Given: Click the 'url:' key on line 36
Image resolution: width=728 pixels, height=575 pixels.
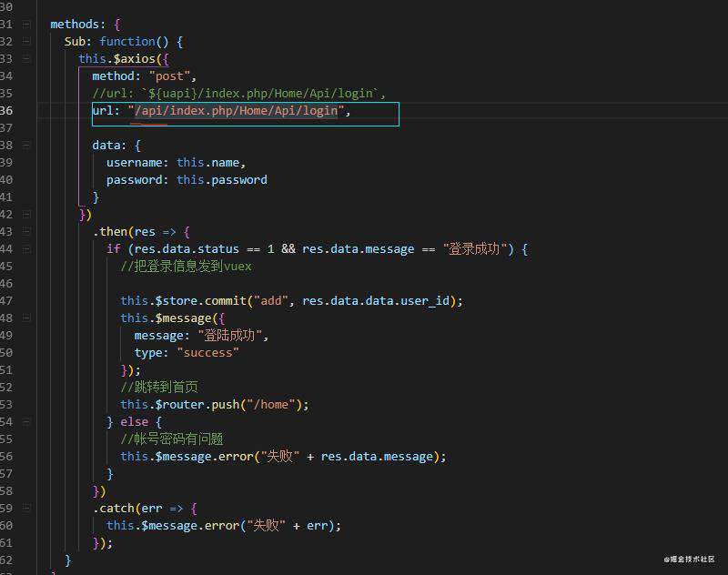Looking at the screenshot, I should (x=106, y=110).
